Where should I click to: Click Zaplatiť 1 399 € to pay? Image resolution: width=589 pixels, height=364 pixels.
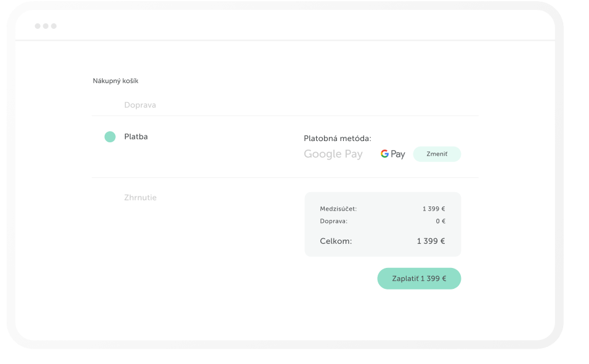coord(419,278)
